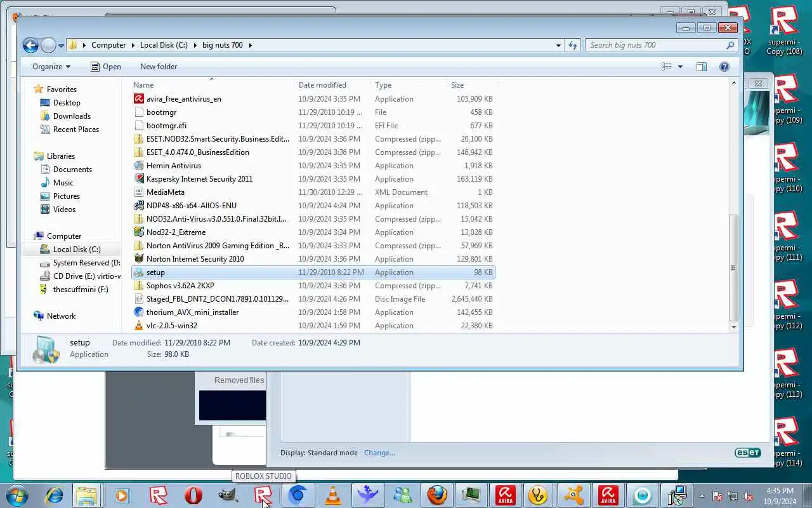812x508 pixels.
Task: Launch Firefox from the taskbar
Action: 436,495
